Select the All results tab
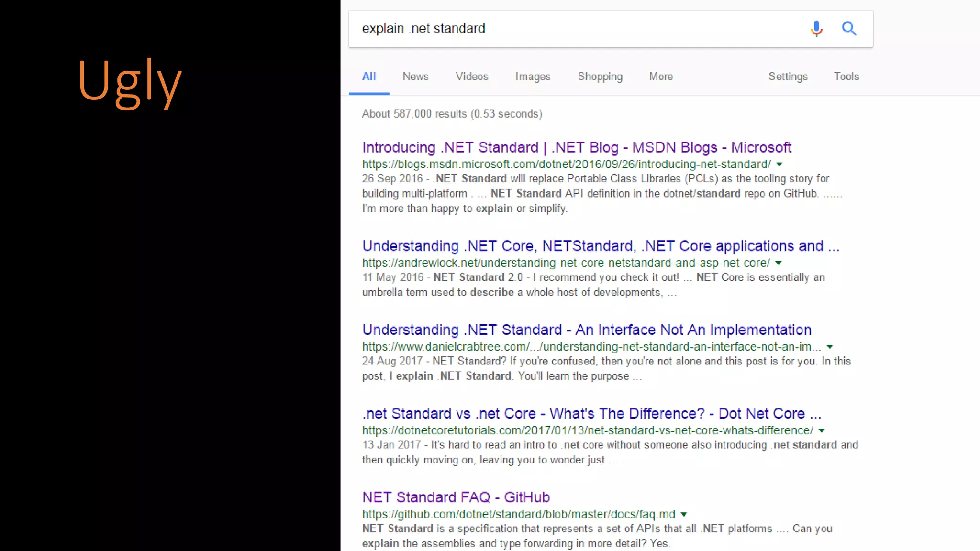Viewport: 980px width, 551px height. click(368, 77)
